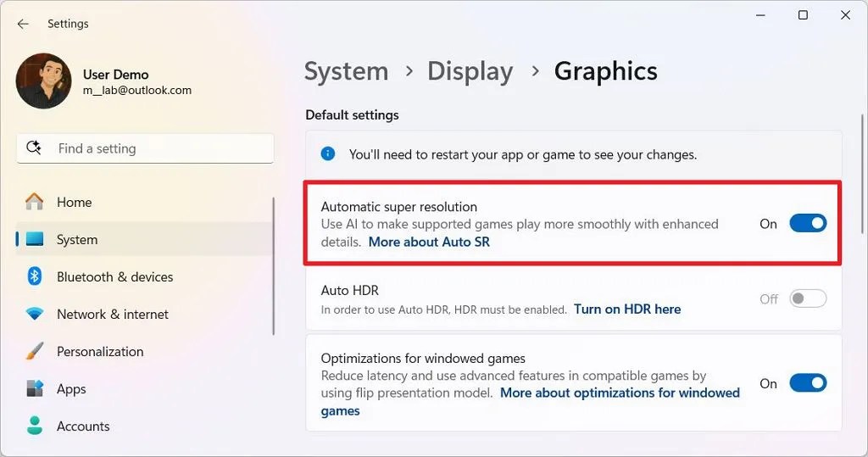Image resolution: width=868 pixels, height=457 pixels.
Task: Click Automatic super resolution title
Action: pos(398,207)
